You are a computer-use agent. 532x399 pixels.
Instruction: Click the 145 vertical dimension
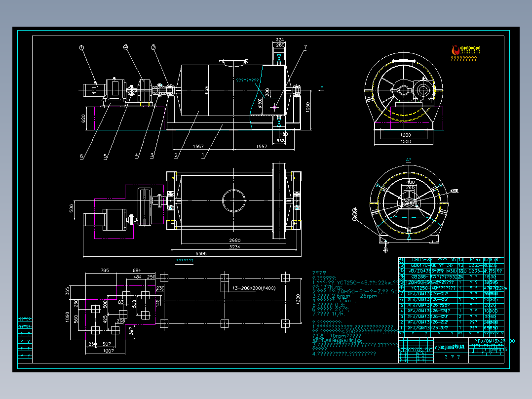pyautogui.click(x=158, y=303)
